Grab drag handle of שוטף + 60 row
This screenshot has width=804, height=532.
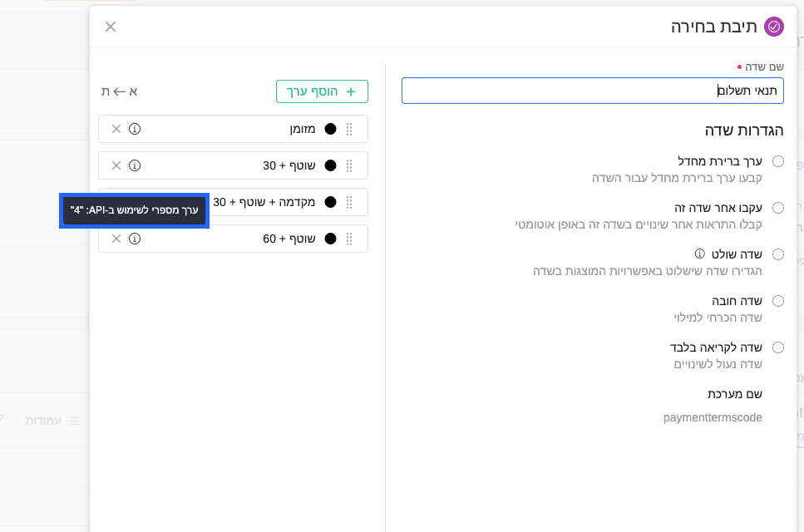click(349, 239)
